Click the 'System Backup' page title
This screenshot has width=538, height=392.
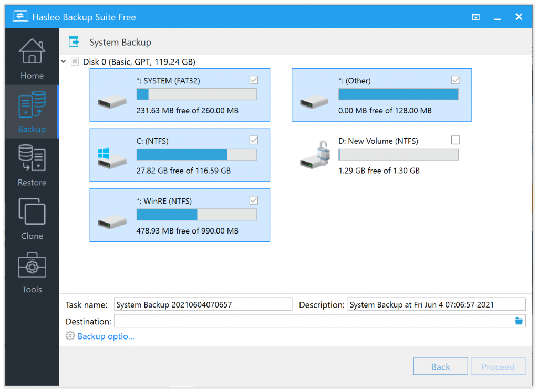(120, 42)
